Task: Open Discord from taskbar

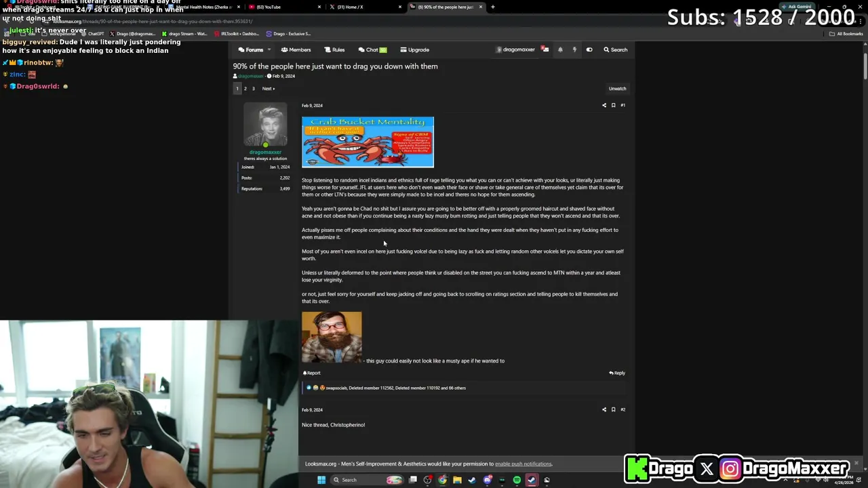Action: (487, 480)
